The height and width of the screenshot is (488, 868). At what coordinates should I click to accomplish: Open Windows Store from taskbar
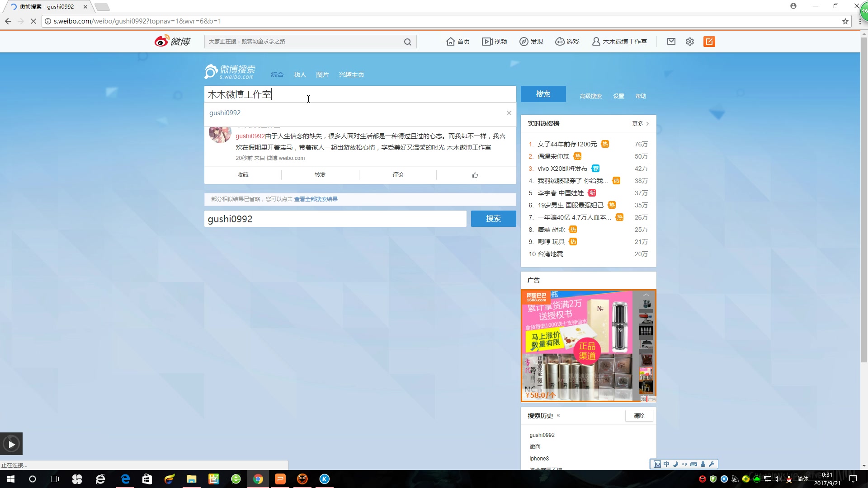pos(147,479)
